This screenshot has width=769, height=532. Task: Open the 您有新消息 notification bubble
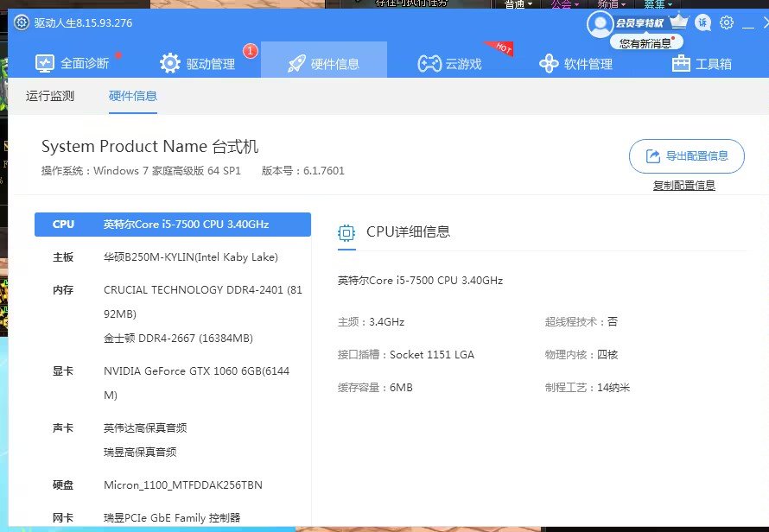(646, 43)
